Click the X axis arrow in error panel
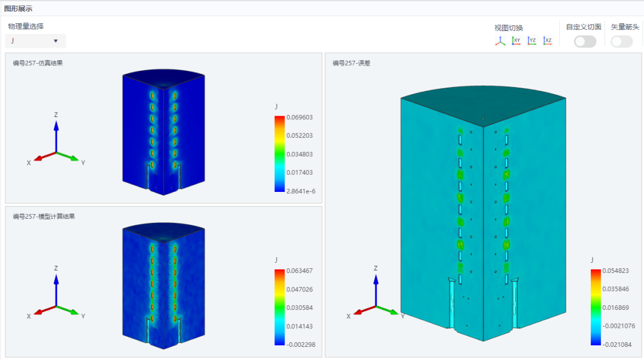 tap(364, 309)
